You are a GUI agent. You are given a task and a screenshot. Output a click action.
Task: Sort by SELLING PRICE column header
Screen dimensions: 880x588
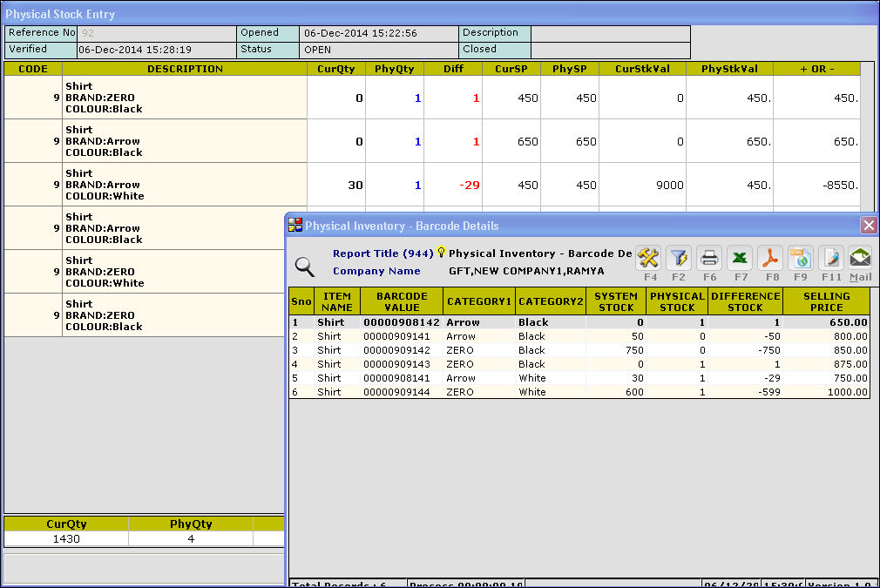[x=825, y=301]
